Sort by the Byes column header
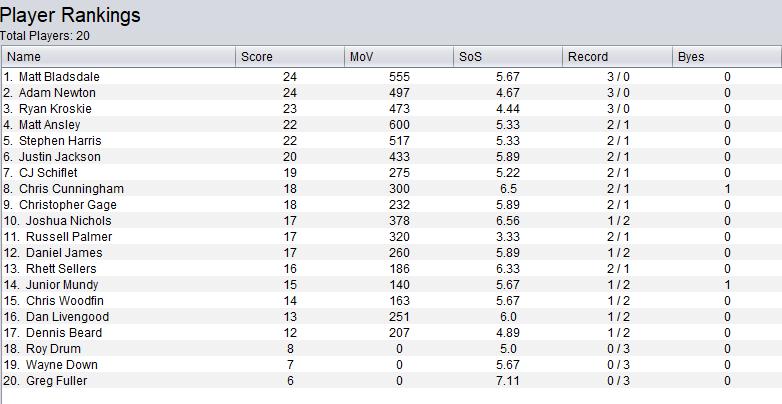Screen dimensions: 782x404 click(725, 57)
